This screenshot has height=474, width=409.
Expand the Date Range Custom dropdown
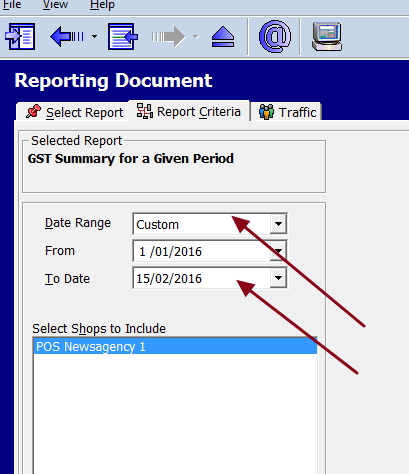[x=278, y=224]
